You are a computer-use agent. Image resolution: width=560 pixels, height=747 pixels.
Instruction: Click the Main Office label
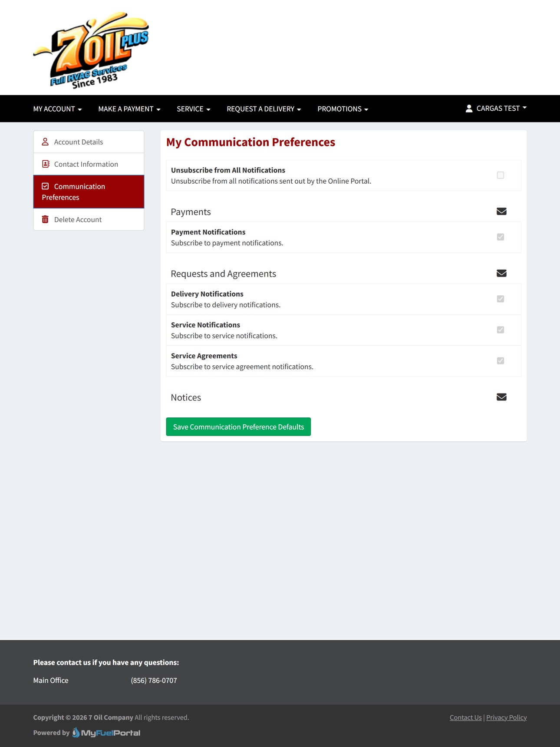pos(51,681)
